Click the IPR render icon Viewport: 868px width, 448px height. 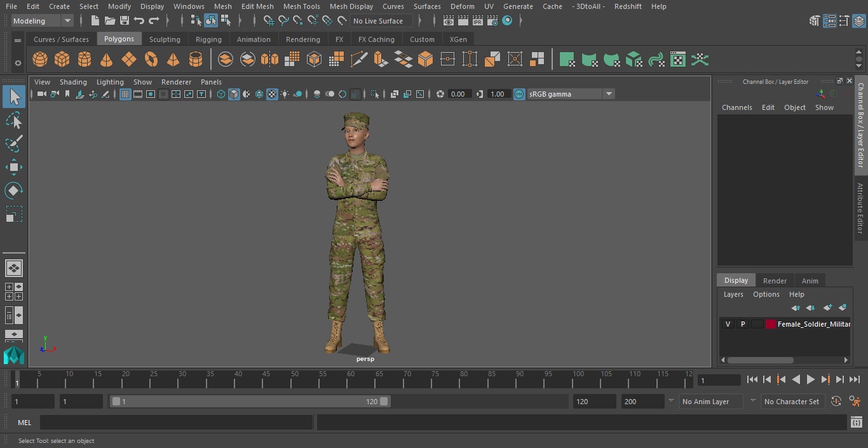point(477,21)
